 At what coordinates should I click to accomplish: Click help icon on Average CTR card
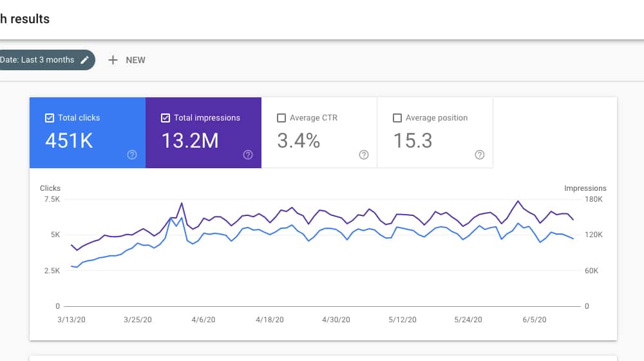pos(364,155)
